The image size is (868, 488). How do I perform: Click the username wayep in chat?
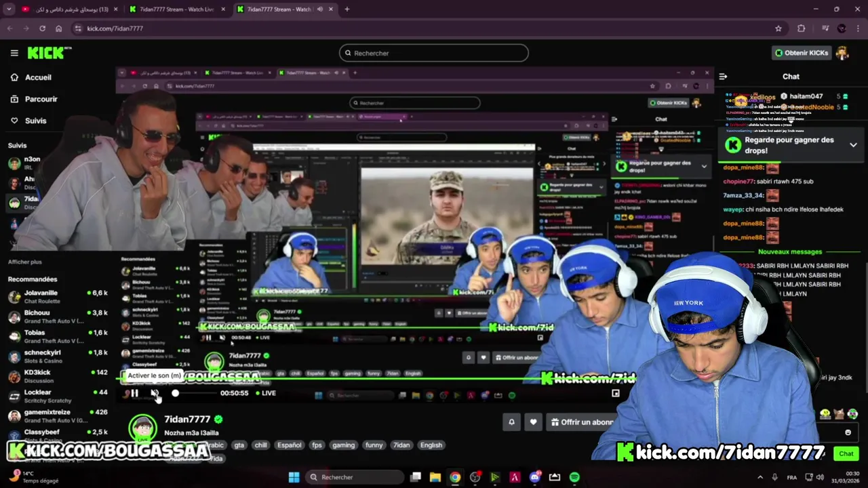click(x=733, y=209)
